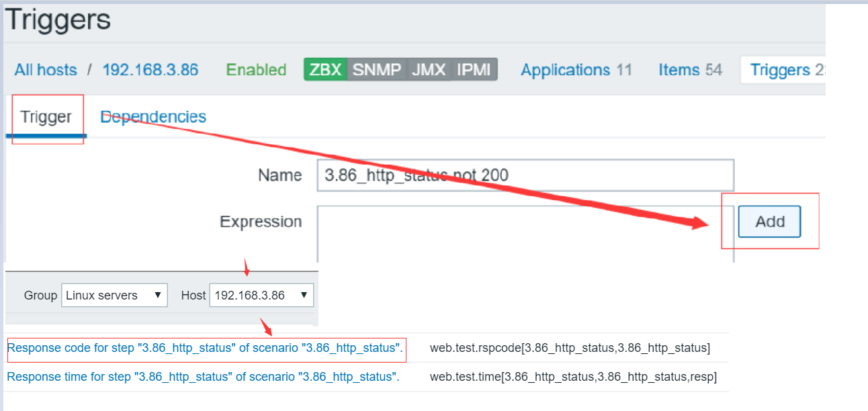Go to the All hosts link
The height and width of the screenshot is (411, 868).
(46, 70)
